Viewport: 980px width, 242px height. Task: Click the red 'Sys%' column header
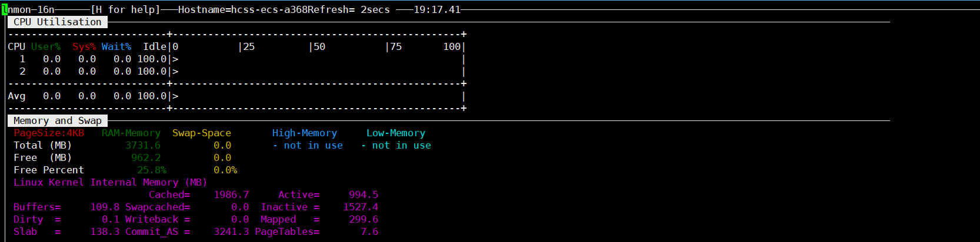tap(84, 47)
